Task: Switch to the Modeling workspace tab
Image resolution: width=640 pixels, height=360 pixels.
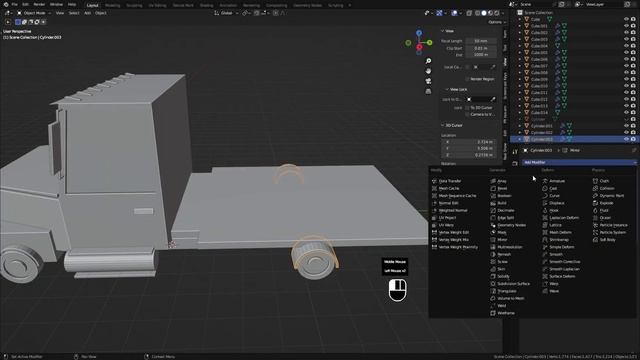Action: (x=112, y=5)
